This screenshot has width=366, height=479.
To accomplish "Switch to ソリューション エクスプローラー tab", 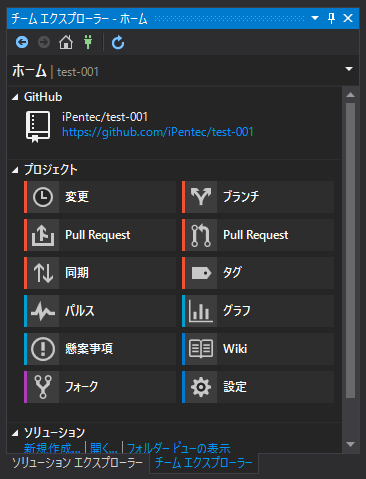I will (x=78, y=463).
